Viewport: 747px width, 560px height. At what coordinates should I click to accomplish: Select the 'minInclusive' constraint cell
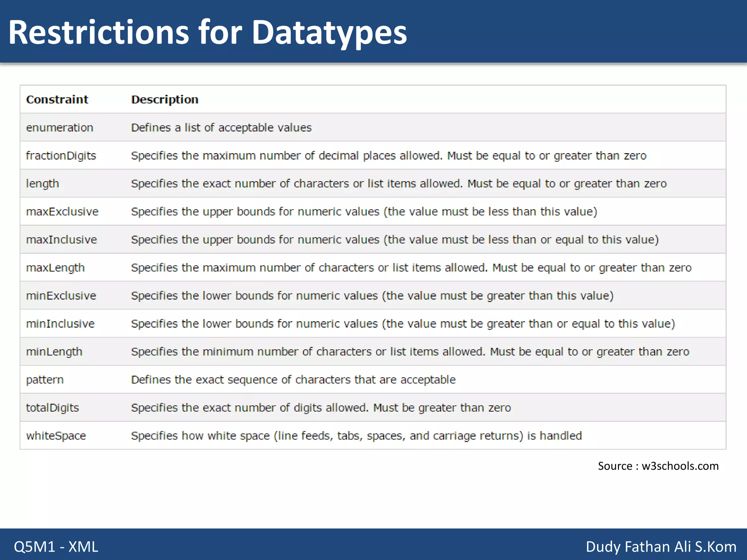[60, 324]
